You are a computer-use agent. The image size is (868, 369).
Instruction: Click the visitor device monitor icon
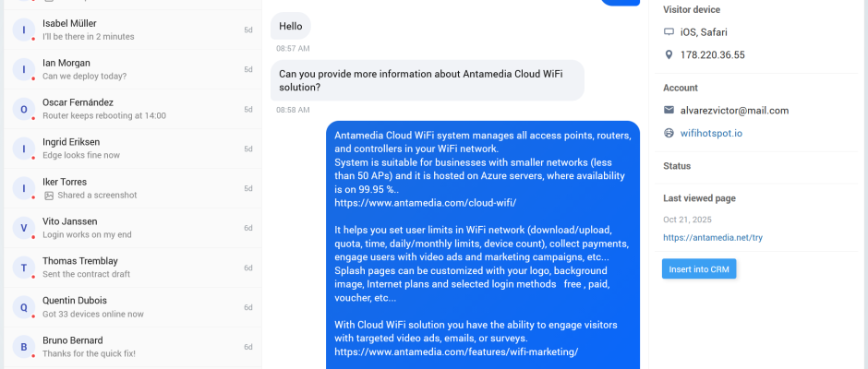669,32
